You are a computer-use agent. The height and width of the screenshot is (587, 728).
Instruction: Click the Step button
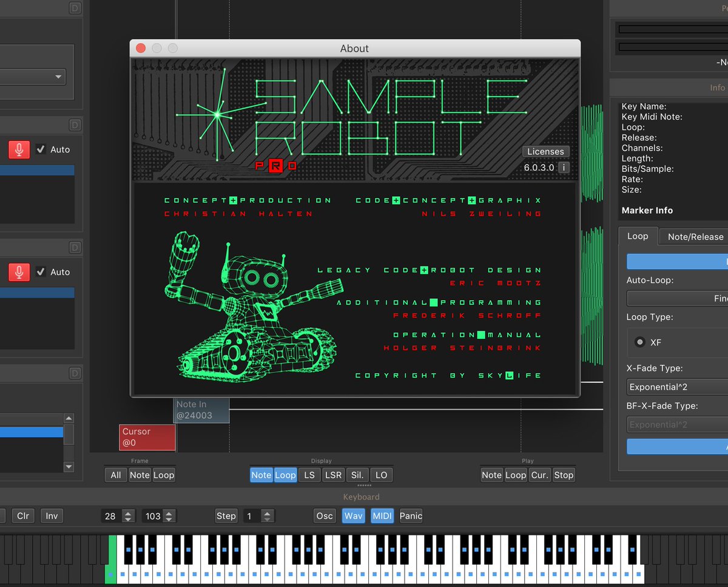226,516
